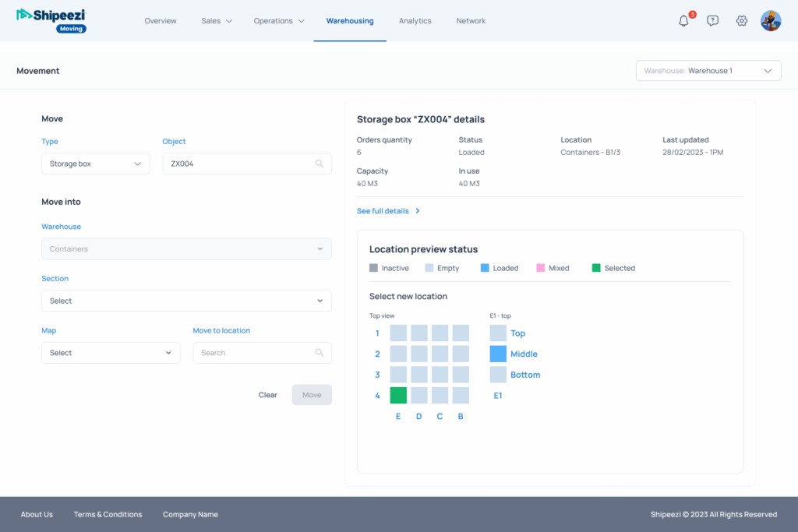Select the green E4 location cell

coord(398,396)
